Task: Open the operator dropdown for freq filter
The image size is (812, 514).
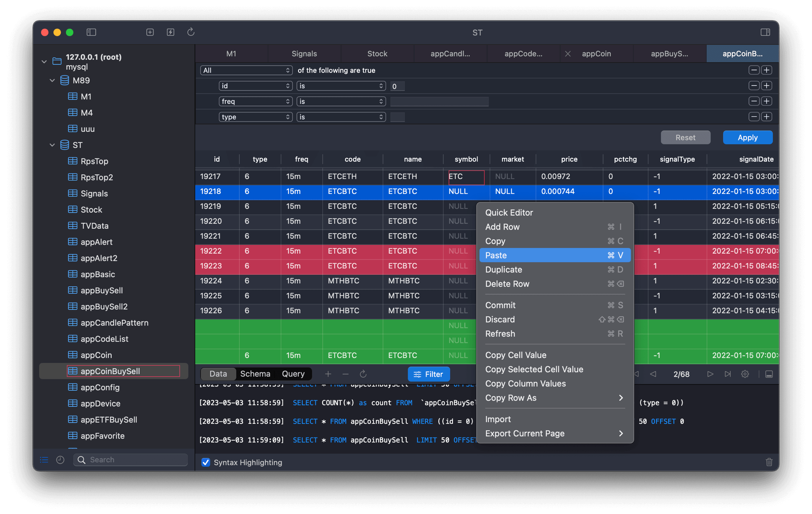Action: pyautogui.click(x=341, y=101)
